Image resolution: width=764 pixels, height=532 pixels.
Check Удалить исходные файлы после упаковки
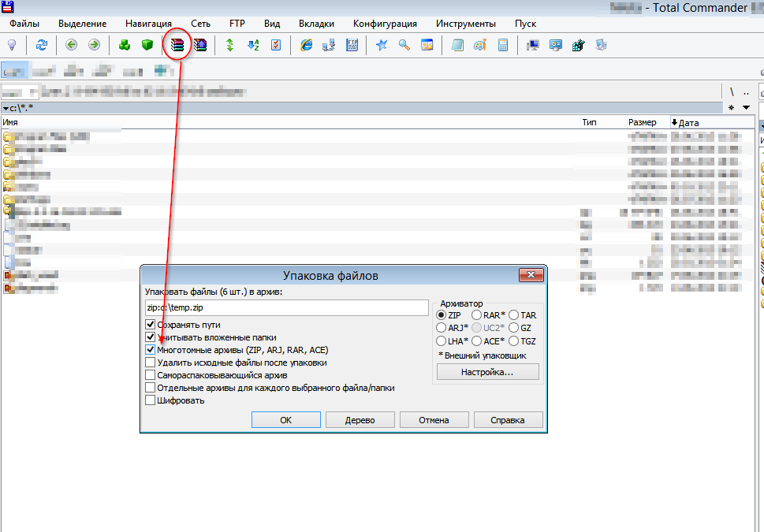point(151,363)
